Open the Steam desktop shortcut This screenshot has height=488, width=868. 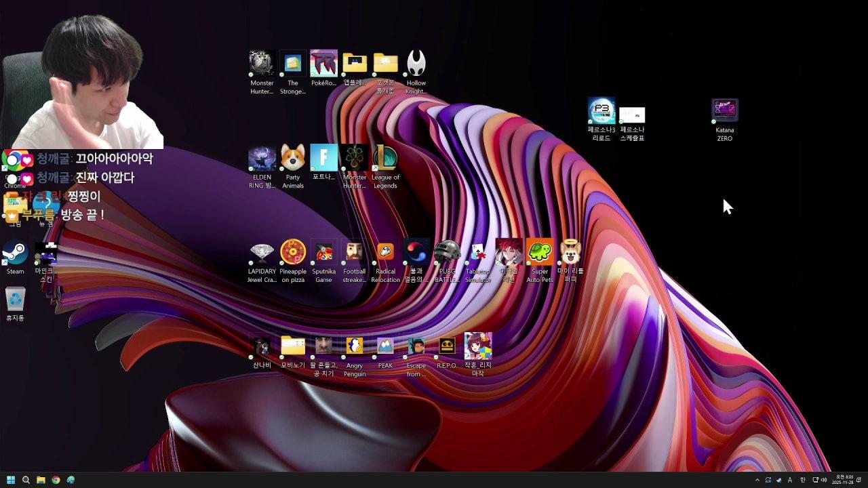point(15,253)
